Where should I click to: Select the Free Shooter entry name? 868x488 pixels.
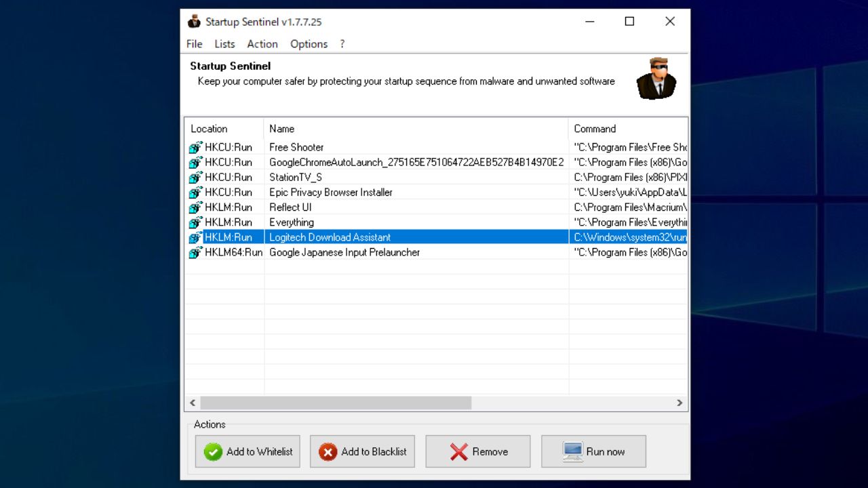click(296, 147)
